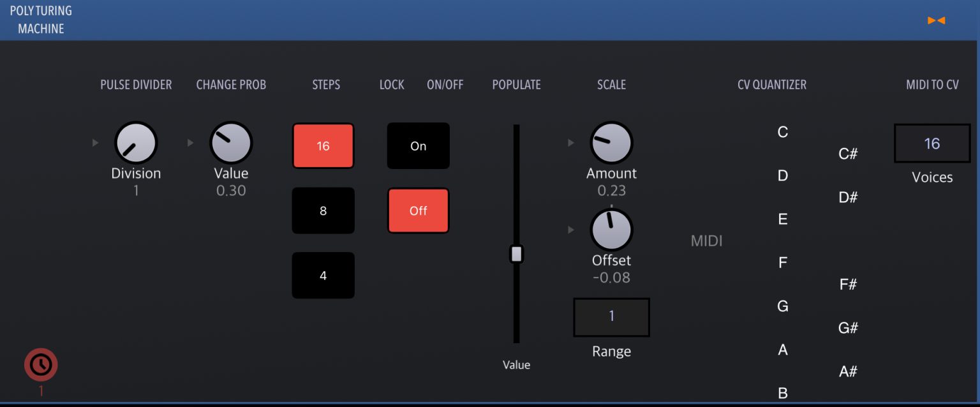980x407 pixels.
Task: Click the Poly Turing Machine title
Action: tap(41, 20)
